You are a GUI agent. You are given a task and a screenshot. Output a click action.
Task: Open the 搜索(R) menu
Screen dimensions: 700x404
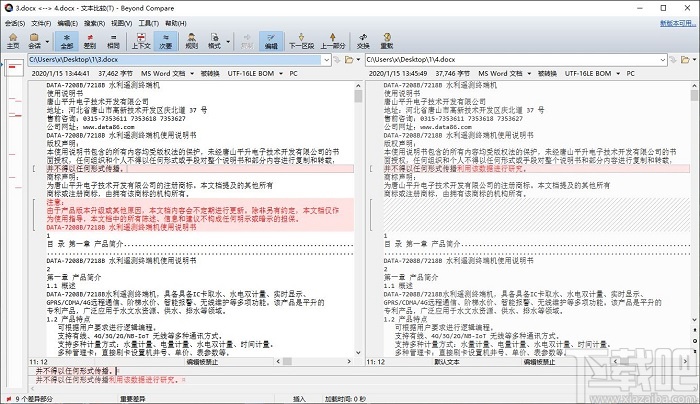[x=94, y=23]
